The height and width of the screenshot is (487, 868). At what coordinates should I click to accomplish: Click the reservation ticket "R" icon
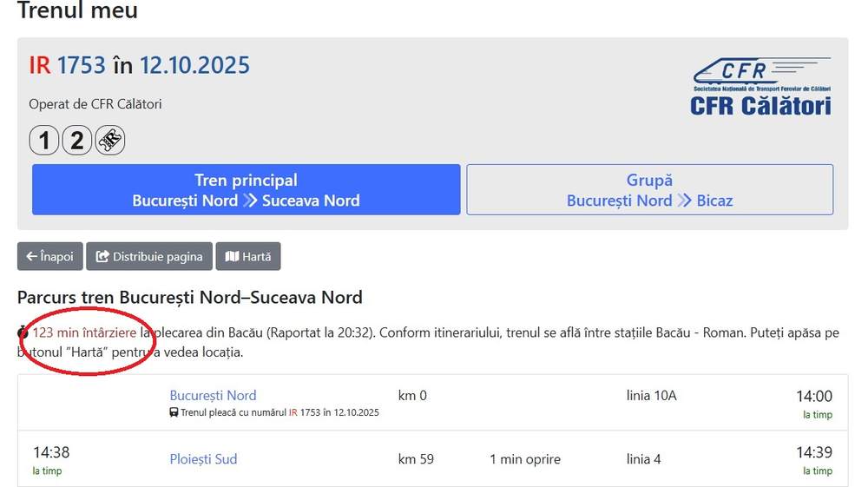pos(110,140)
